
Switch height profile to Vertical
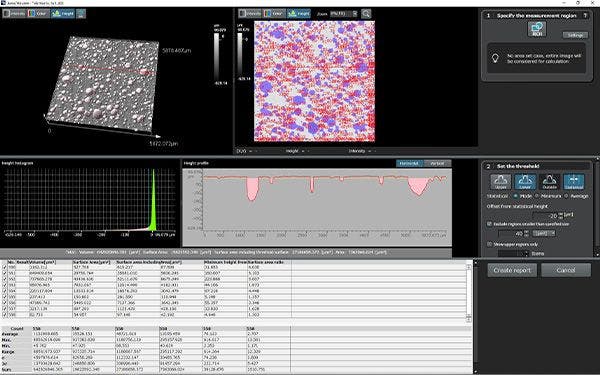pos(437,163)
